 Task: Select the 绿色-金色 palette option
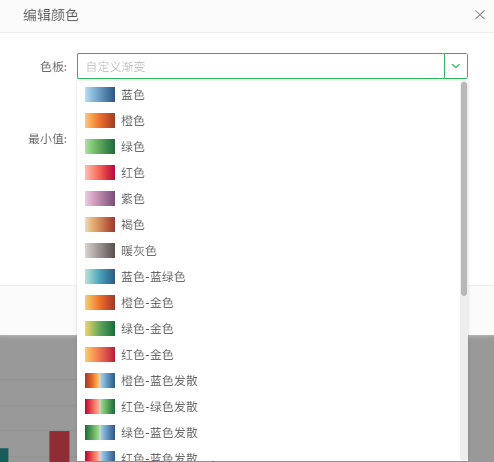[x=269, y=329]
